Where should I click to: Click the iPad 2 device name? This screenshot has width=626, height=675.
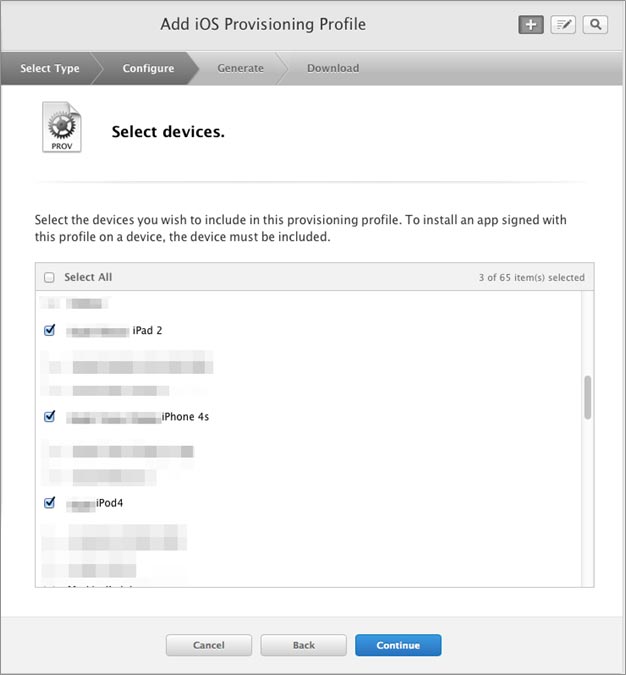click(x=147, y=330)
